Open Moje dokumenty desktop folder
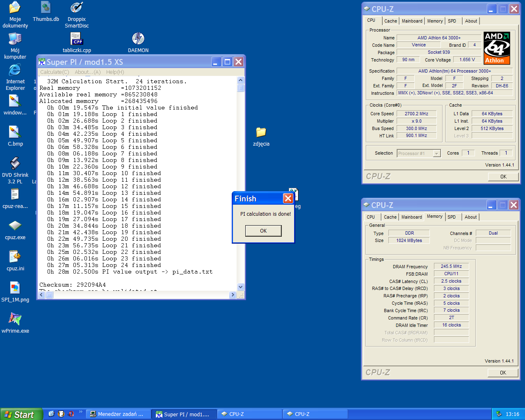Image resolution: width=525 pixels, height=420 pixels. [15, 14]
